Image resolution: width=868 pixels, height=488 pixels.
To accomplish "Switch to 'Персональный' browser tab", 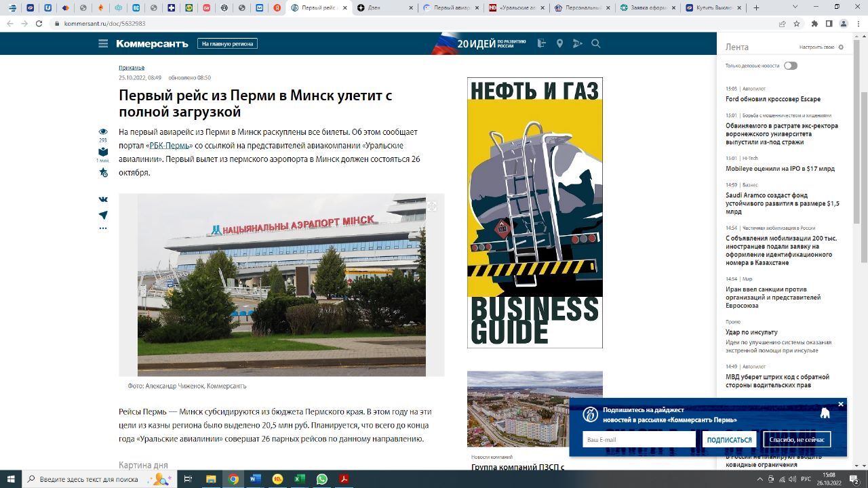I will 581,8.
